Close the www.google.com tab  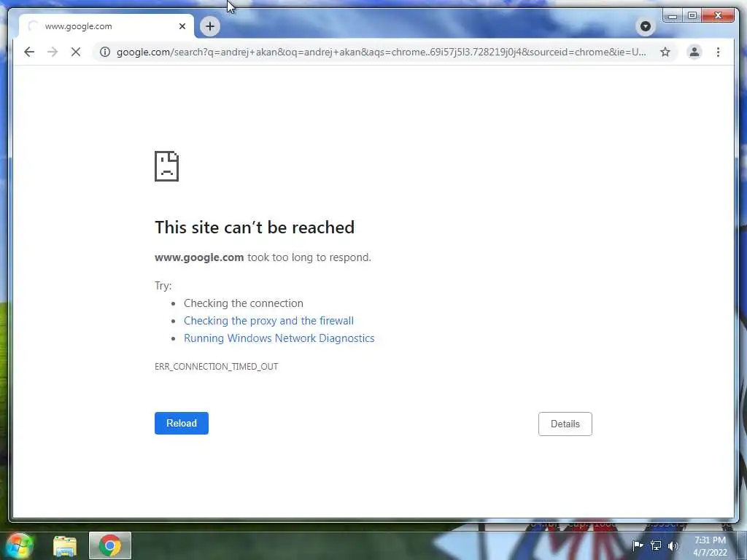[182, 26]
